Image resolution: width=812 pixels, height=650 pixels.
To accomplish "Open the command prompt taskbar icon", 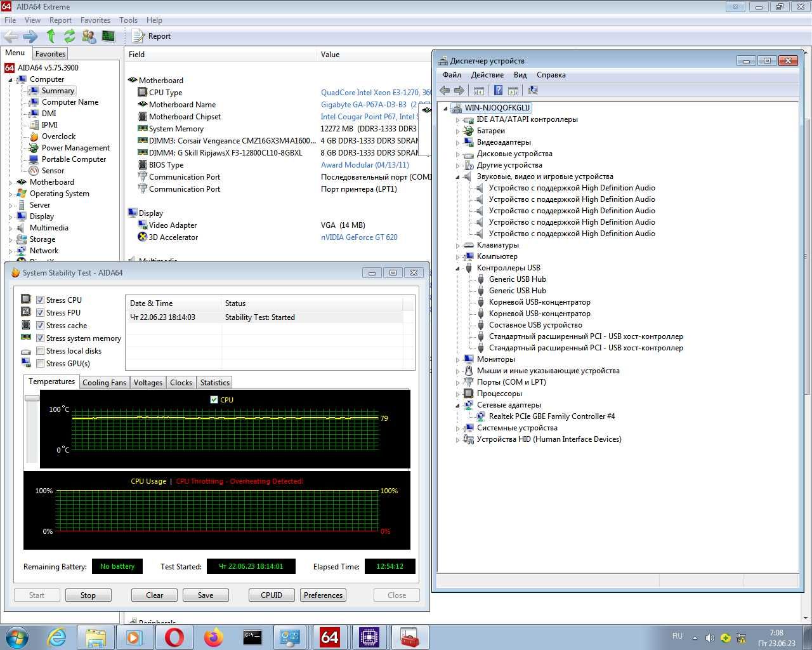I will (252, 637).
